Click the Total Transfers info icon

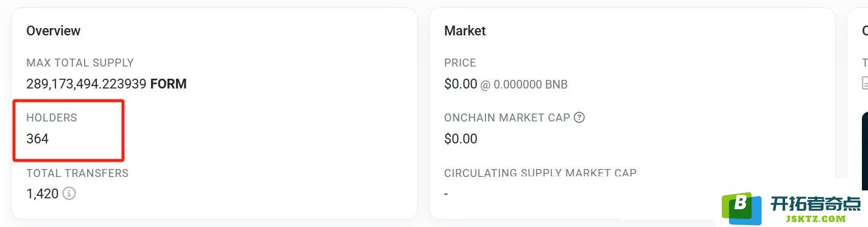click(x=69, y=194)
